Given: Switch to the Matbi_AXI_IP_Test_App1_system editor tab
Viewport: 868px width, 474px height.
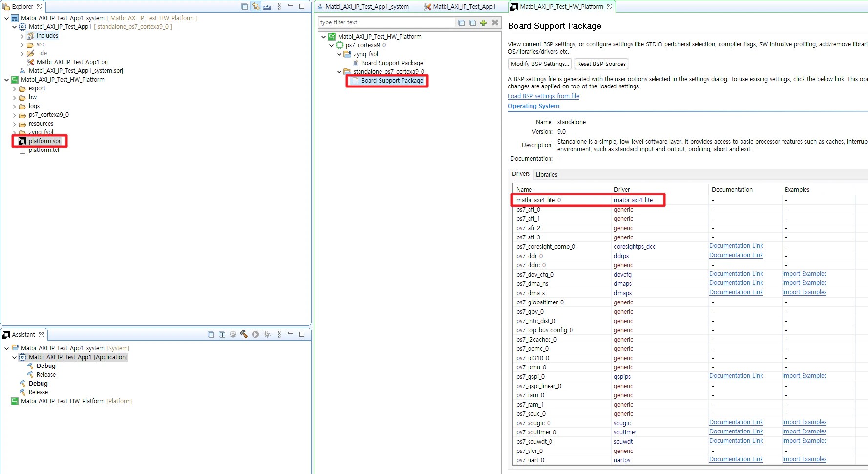Looking at the screenshot, I should [x=363, y=7].
